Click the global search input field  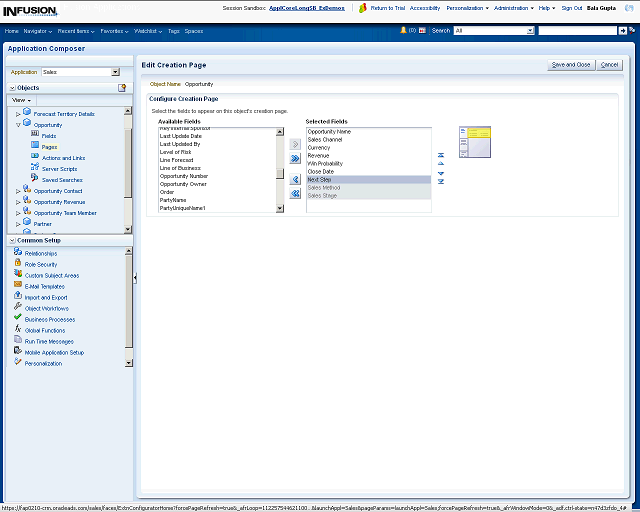pyautogui.click(x=576, y=31)
